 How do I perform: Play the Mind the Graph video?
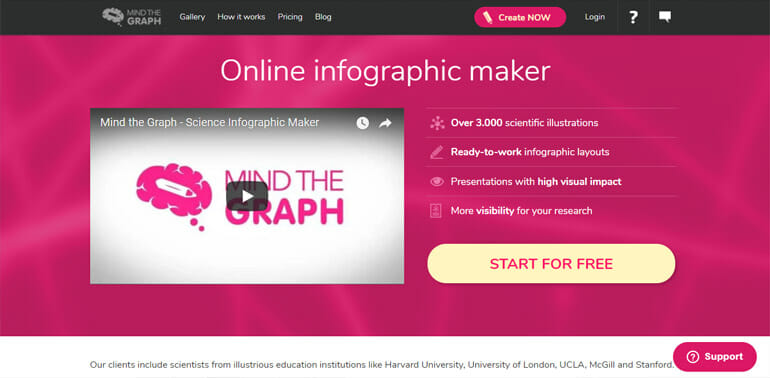click(x=247, y=196)
